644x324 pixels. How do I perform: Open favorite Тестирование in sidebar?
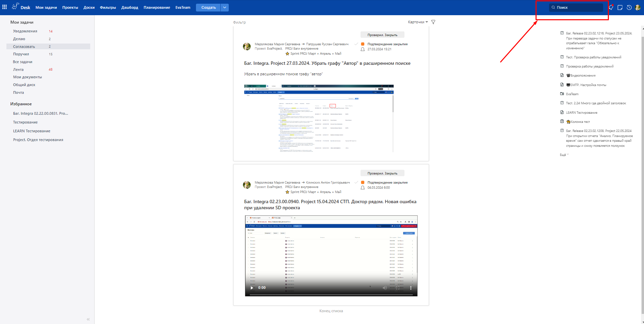pyautogui.click(x=25, y=122)
